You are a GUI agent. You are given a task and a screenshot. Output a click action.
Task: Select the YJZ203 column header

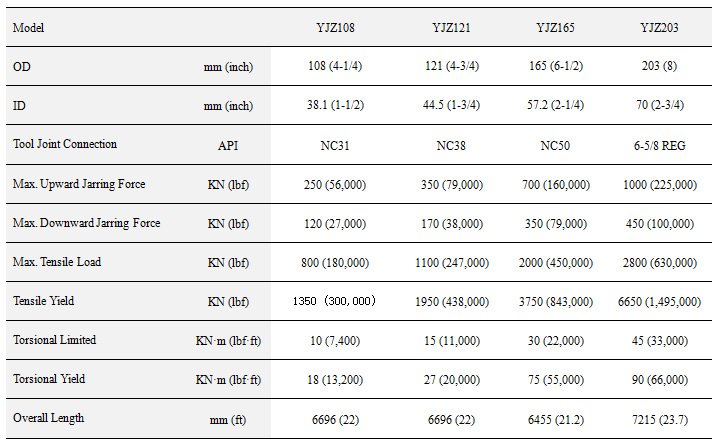coord(659,27)
